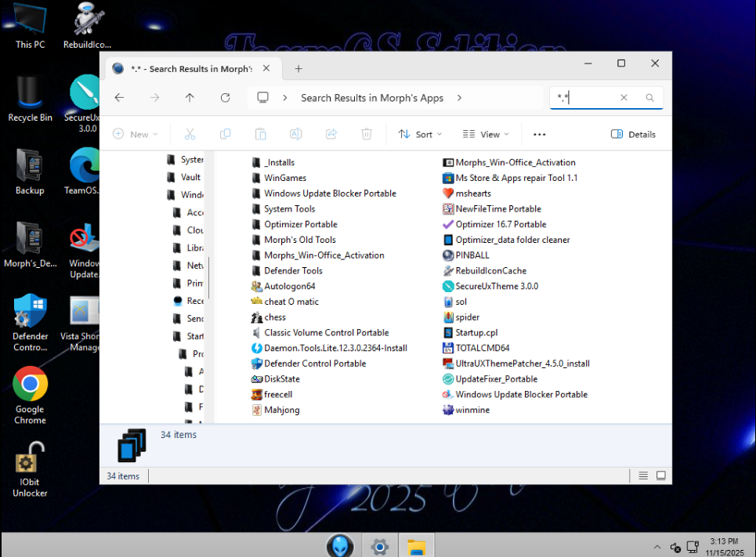This screenshot has height=557, width=756.
Task: Expand the New item dropdown
Action: tap(136, 134)
